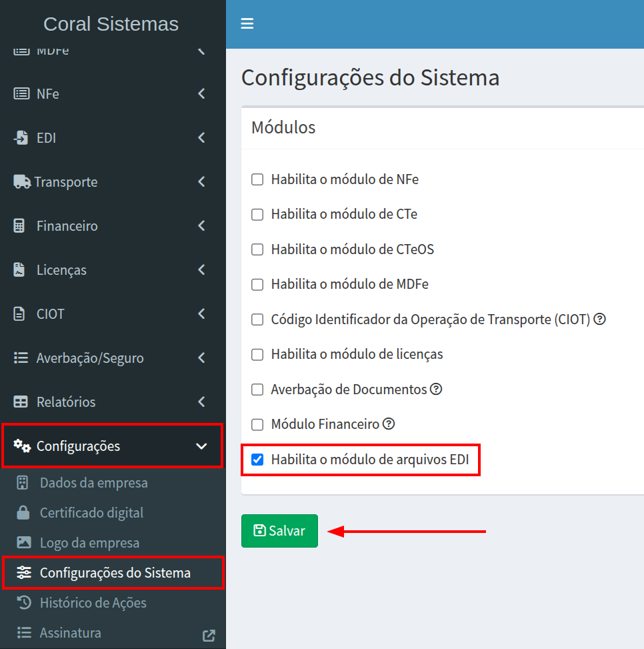Click the calculator icon beside Financeiro
This screenshot has height=649, width=644.
(20, 226)
